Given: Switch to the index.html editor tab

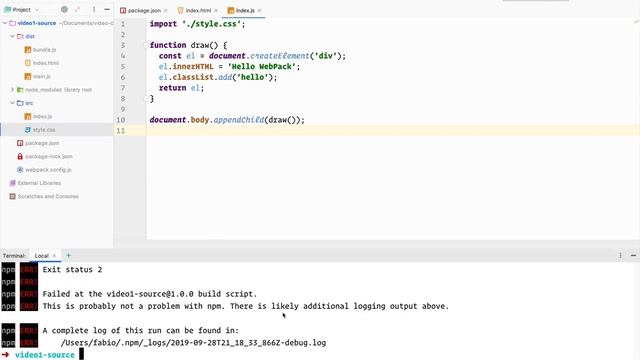Looking at the screenshot, I should 198,10.
